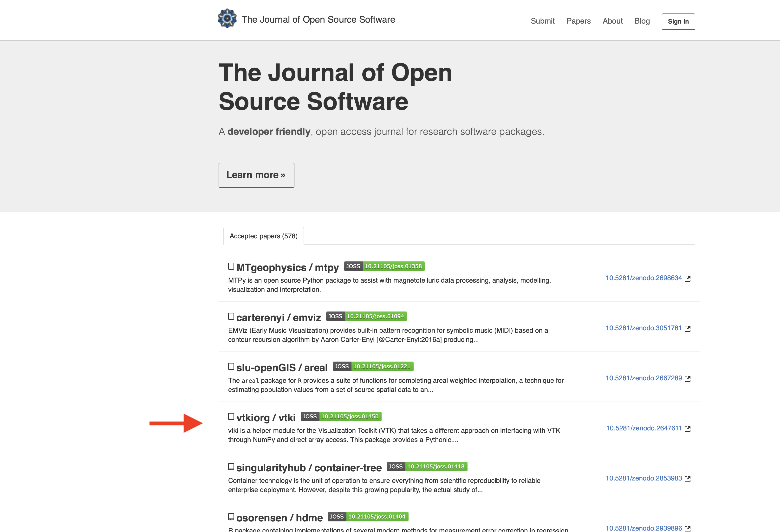
Task: Go to the Papers page
Action: 578,21
